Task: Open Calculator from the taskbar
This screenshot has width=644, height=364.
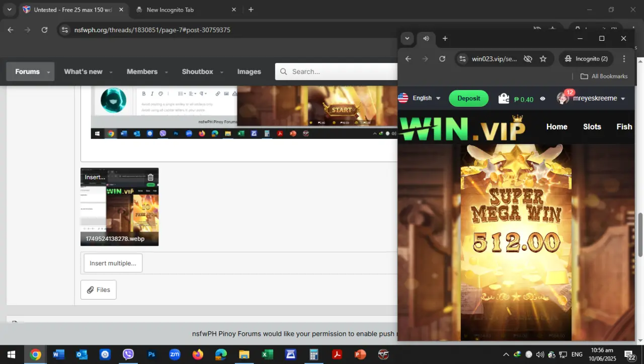Action: coord(314,354)
